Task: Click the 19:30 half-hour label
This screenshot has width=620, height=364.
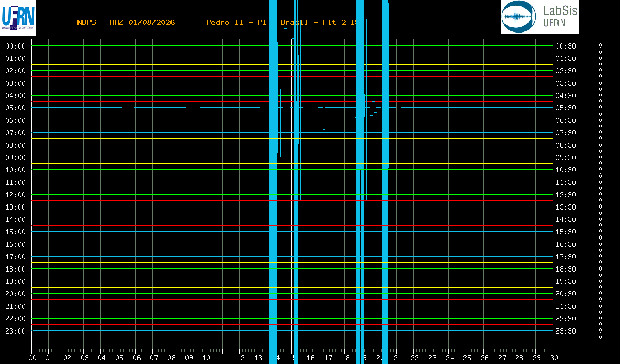Action: (x=566, y=281)
